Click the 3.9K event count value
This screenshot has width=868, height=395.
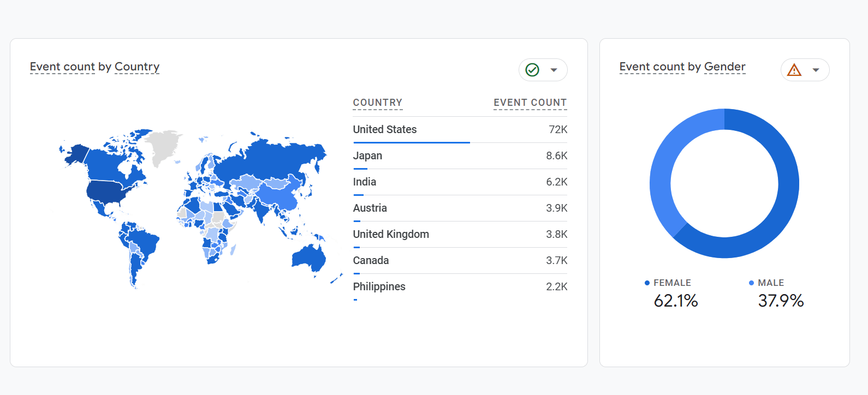[x=557, y=208]
